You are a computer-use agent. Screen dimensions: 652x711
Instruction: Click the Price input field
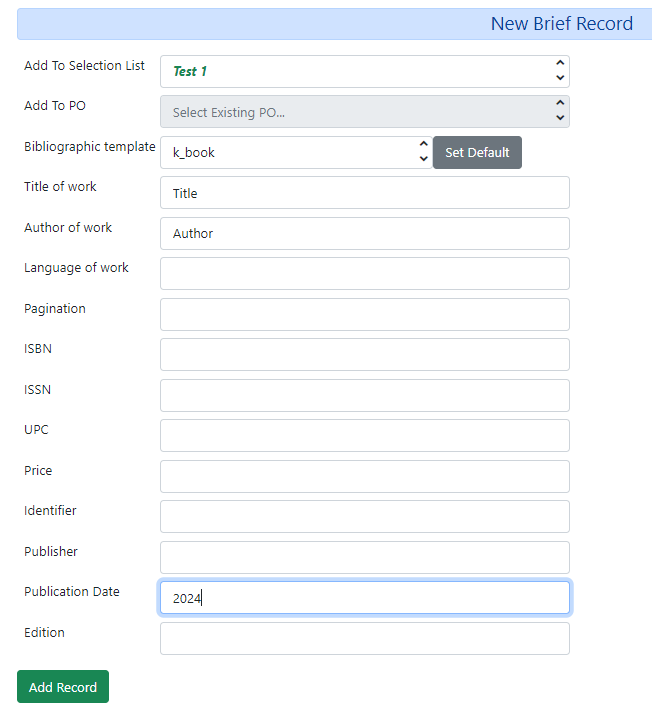364,476
